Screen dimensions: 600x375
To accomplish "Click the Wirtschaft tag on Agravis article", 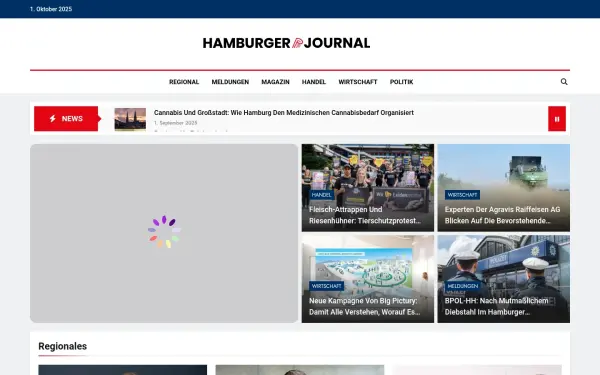I will [x=462, y=195].
